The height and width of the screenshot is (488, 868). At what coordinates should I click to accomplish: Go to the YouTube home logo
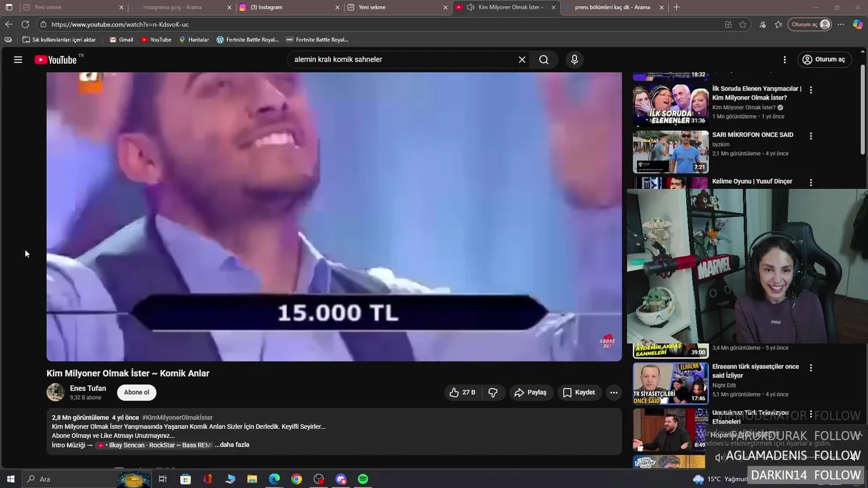56,60
